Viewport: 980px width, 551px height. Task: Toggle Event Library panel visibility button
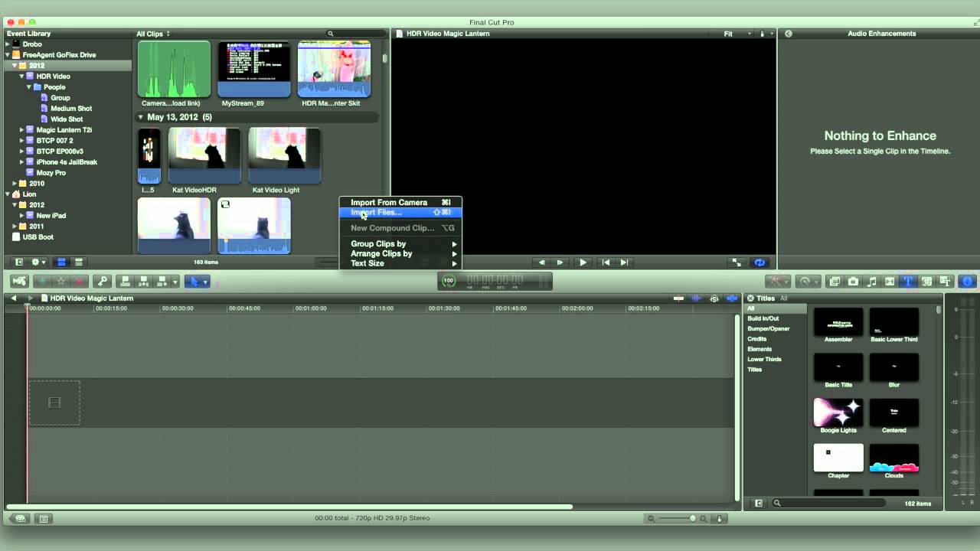click(x=19, y=262)
